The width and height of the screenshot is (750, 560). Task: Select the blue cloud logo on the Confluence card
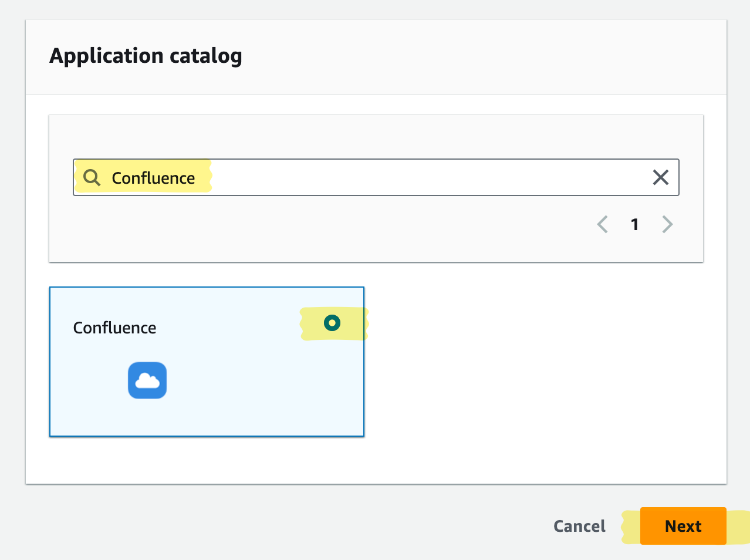147,380
